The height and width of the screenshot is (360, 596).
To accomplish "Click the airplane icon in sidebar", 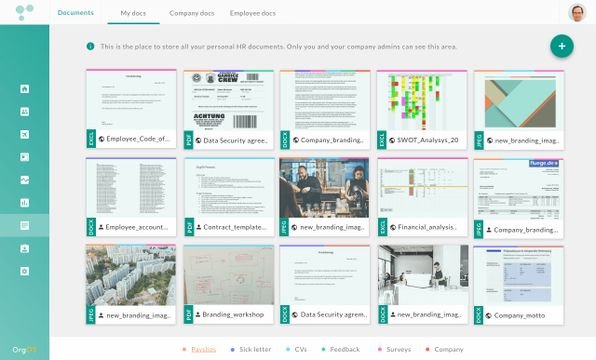I will coord(24,134).
